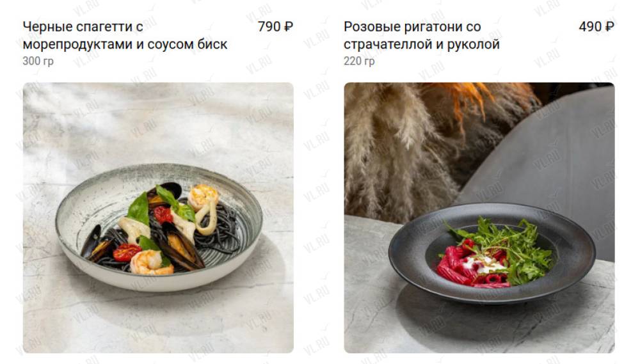
Task: Click the 300 гр weight label
Action: tap(38, 61)
